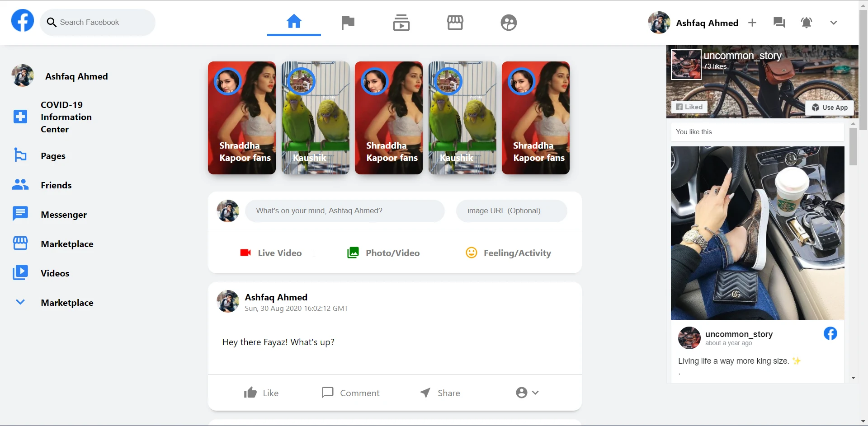
Task: Click the Use App button
Action: pyautogui.click(x=830, y=108)
